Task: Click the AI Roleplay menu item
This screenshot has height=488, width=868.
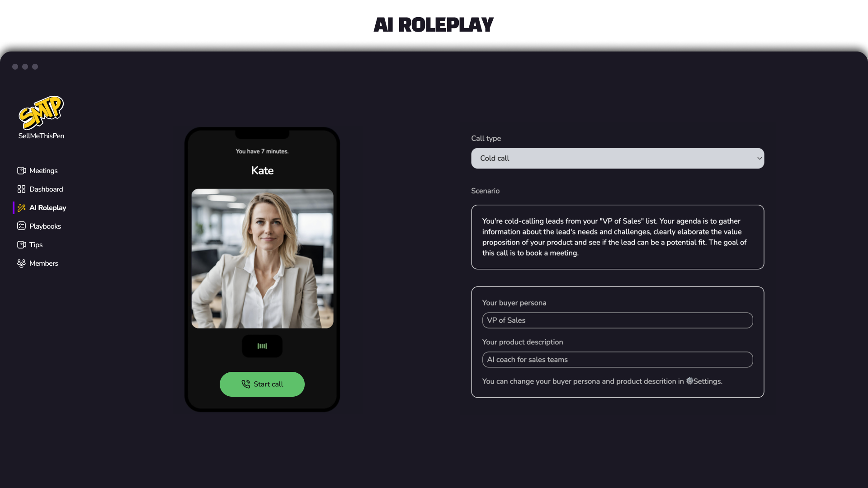Action: click(x=47, y=207)
